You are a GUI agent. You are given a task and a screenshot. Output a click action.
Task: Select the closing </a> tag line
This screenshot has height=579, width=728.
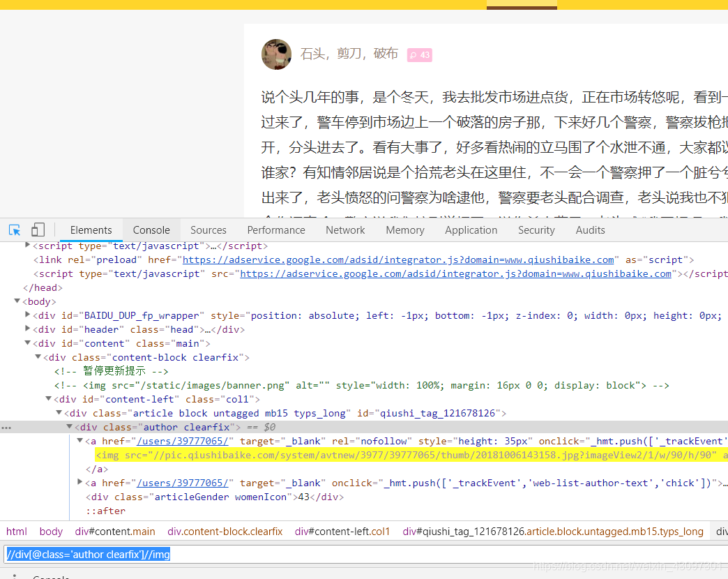point(96,469)
